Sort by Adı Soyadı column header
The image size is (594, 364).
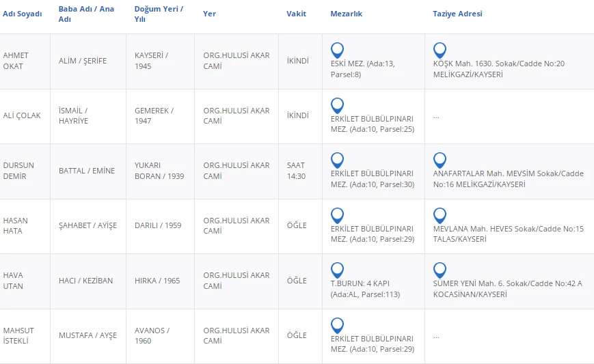point(23,14)
